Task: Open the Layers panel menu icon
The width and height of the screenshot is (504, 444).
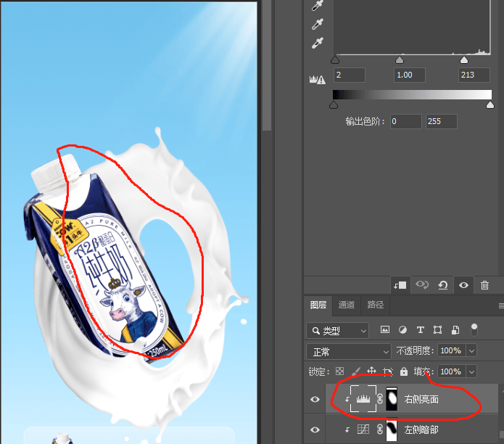Action: [501, 305]
